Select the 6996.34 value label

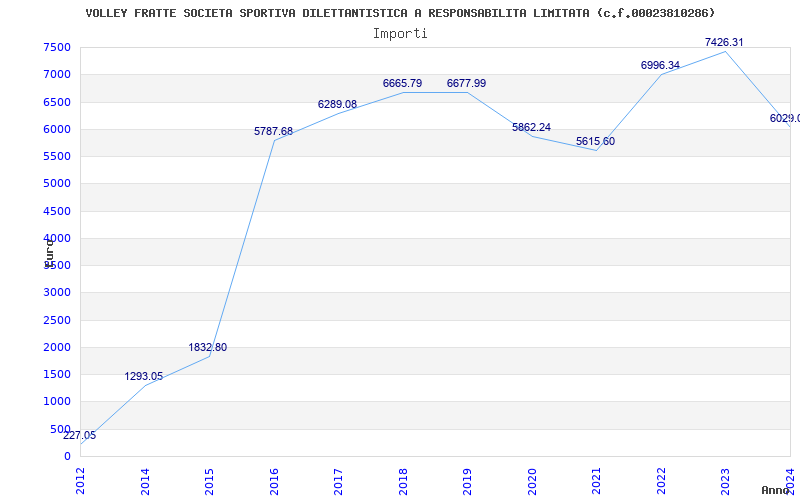[660, 65]
